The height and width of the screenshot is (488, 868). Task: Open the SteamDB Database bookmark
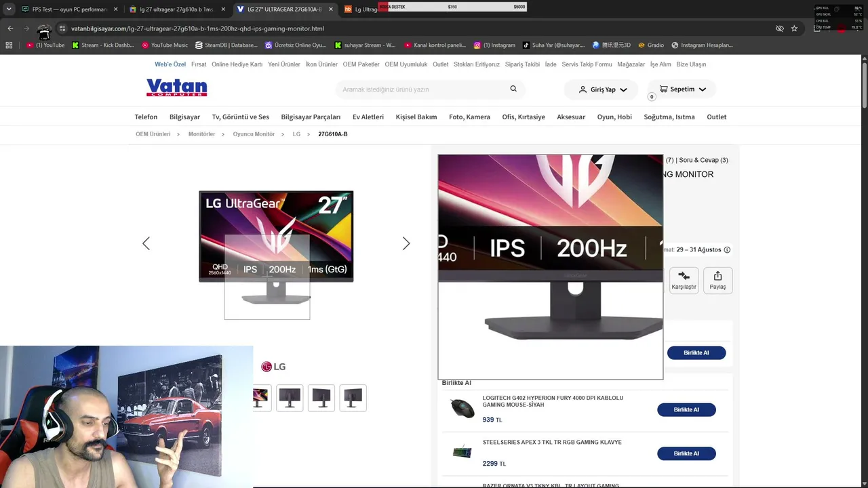226,45
